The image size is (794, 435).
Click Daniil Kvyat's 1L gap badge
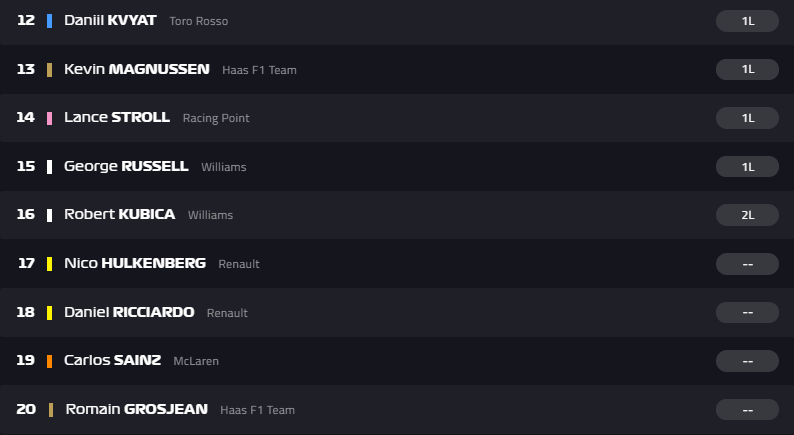click(x=747, y=21)
